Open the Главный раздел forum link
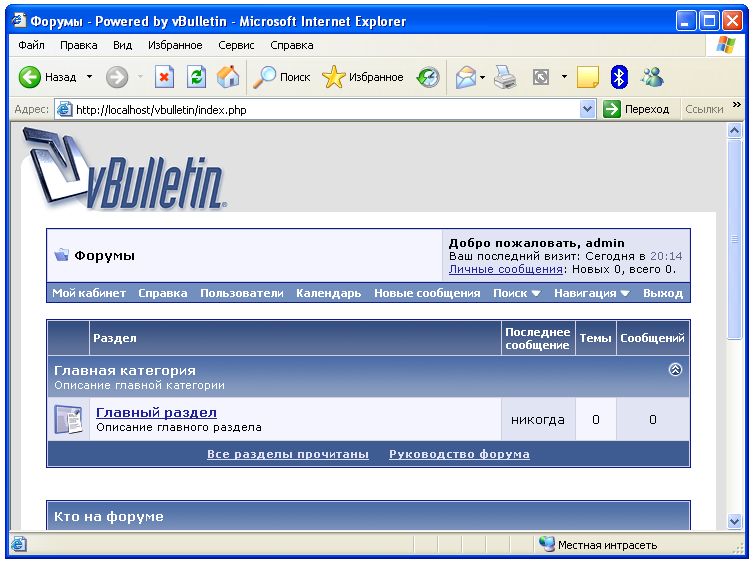This screenshot has height=564, width=754. pos(156,412)
